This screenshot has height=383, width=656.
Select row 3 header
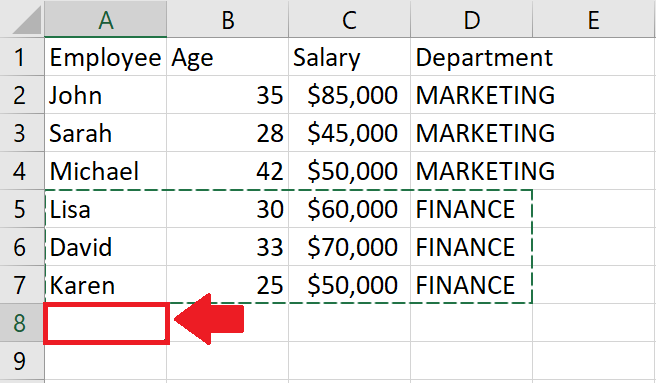tap(22, 133)
